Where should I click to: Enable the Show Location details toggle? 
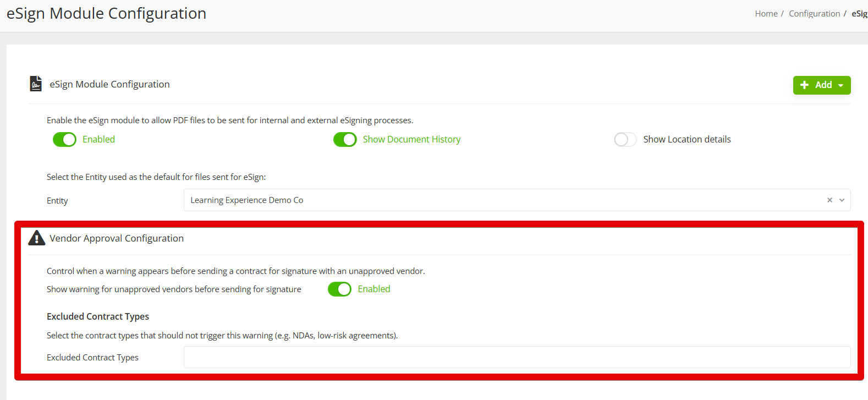pyautogui.click(x=625, y=140)
